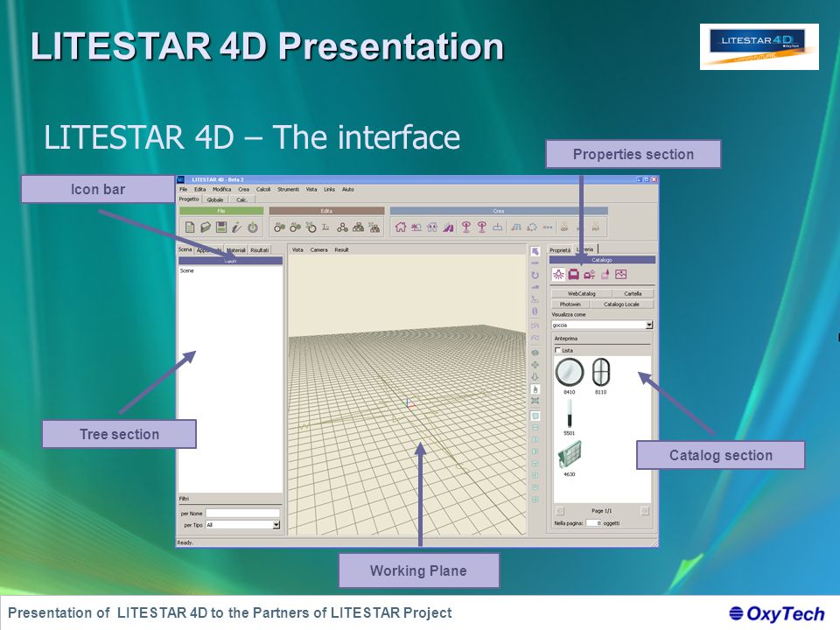Select the vehicle catalog icon
Image resolution: width=840 pixels, height=630 pixels.
[589, 274]
